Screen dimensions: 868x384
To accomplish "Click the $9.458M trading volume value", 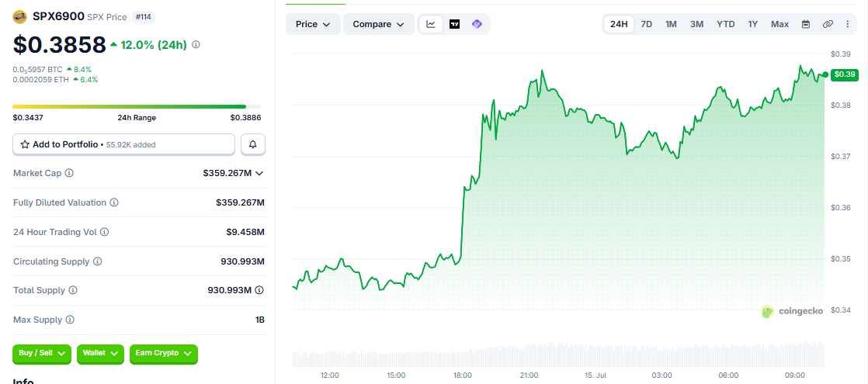I will tap(245, 232).
